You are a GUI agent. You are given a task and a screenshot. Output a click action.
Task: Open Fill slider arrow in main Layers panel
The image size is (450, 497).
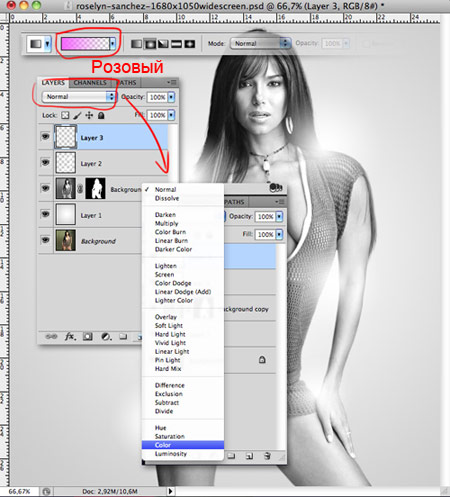pos(171,115)
